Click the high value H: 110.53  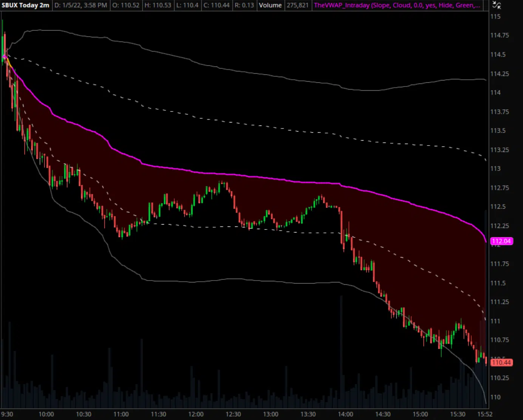(158, 5)
